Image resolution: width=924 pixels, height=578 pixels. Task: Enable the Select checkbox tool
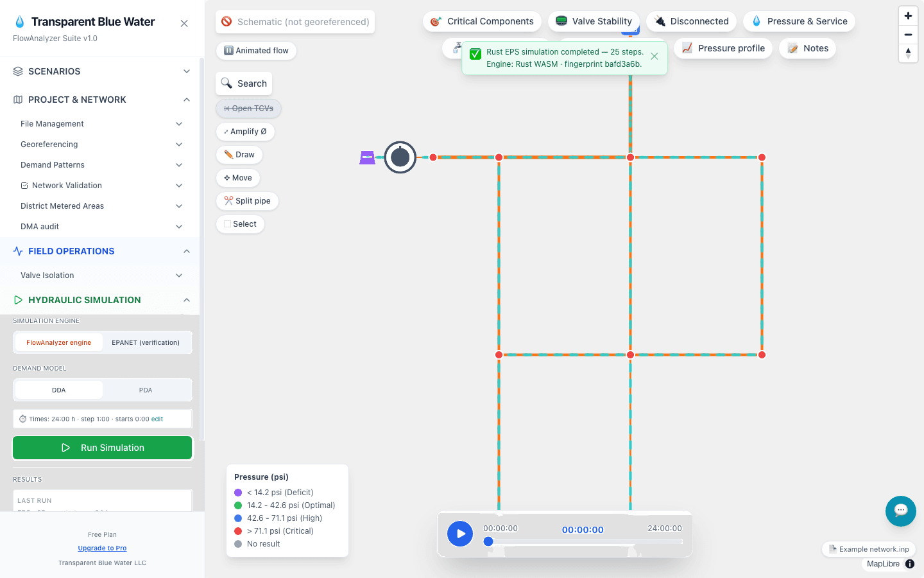(x=240, y=224)
